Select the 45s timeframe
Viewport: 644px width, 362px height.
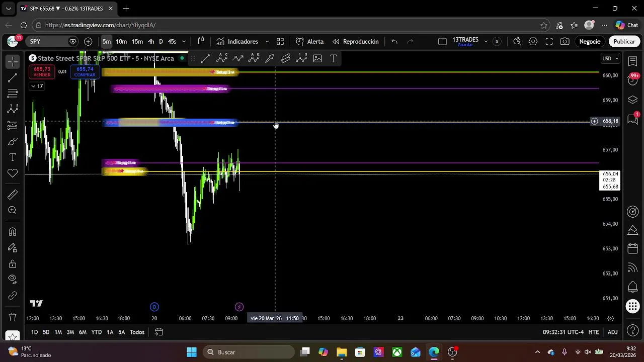pyautogui.click(x=172, y=42)
